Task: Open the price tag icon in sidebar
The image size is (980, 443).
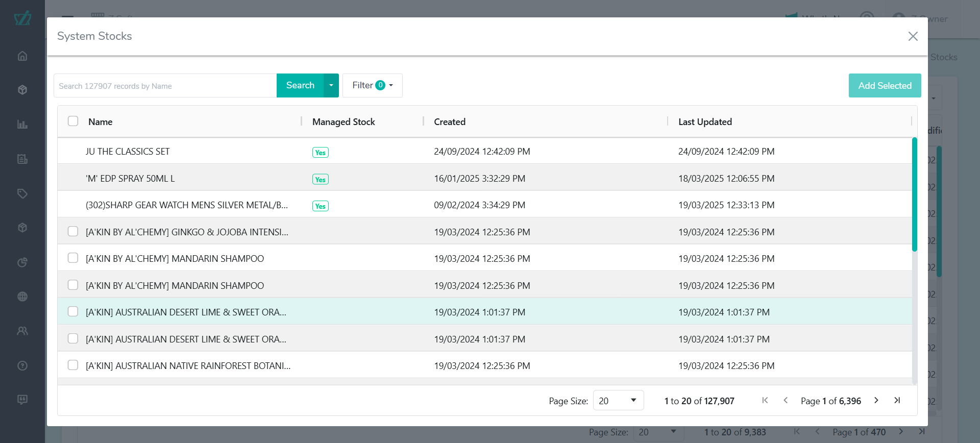Action: tap(22, 193)
